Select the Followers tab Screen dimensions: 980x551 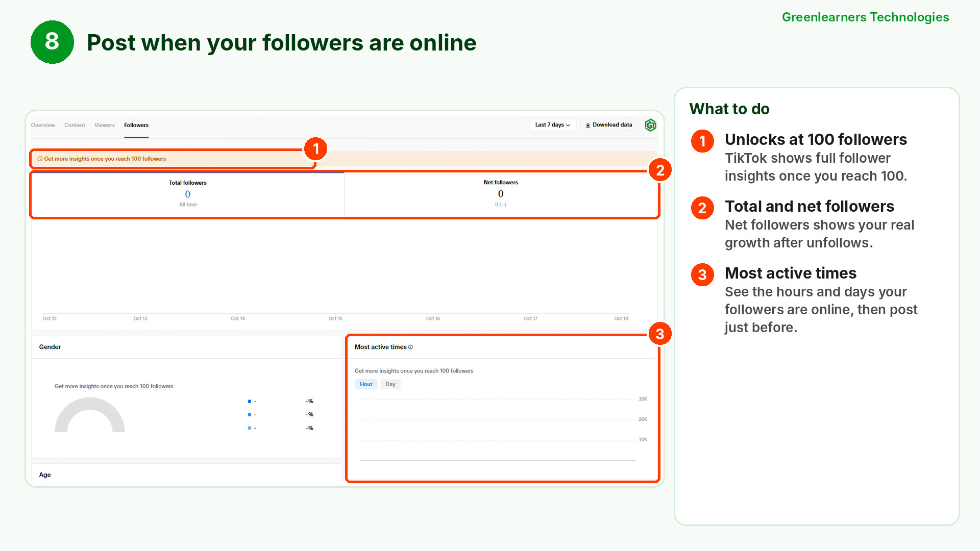136,125
